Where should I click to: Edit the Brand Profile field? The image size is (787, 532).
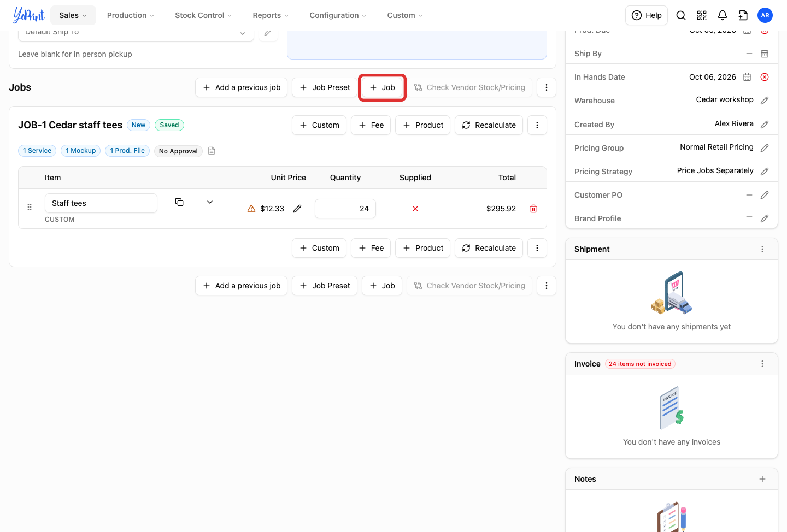click(x=765, y=218)
